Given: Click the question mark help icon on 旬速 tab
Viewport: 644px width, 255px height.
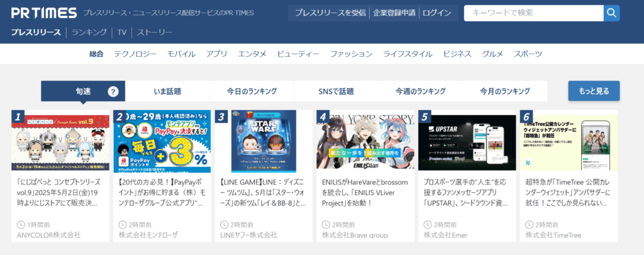Looking at the screenshot, I should [x=113, y=91].
